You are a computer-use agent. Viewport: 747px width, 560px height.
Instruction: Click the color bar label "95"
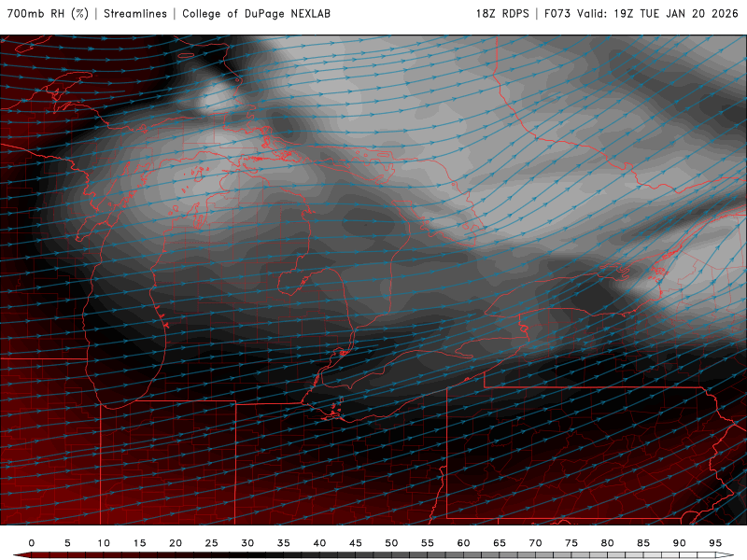[x=715, y=543]
